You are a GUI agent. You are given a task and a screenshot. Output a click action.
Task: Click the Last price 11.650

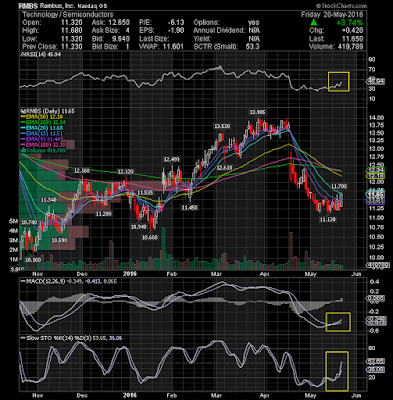(x=353, y=38)
